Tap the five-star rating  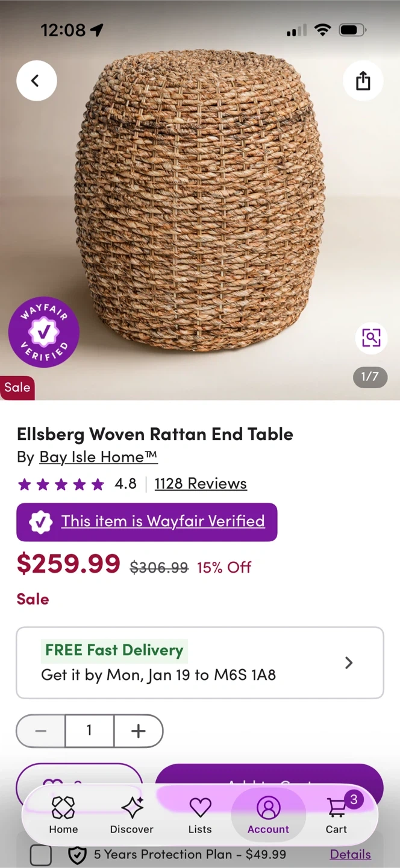tap(61, 484)
